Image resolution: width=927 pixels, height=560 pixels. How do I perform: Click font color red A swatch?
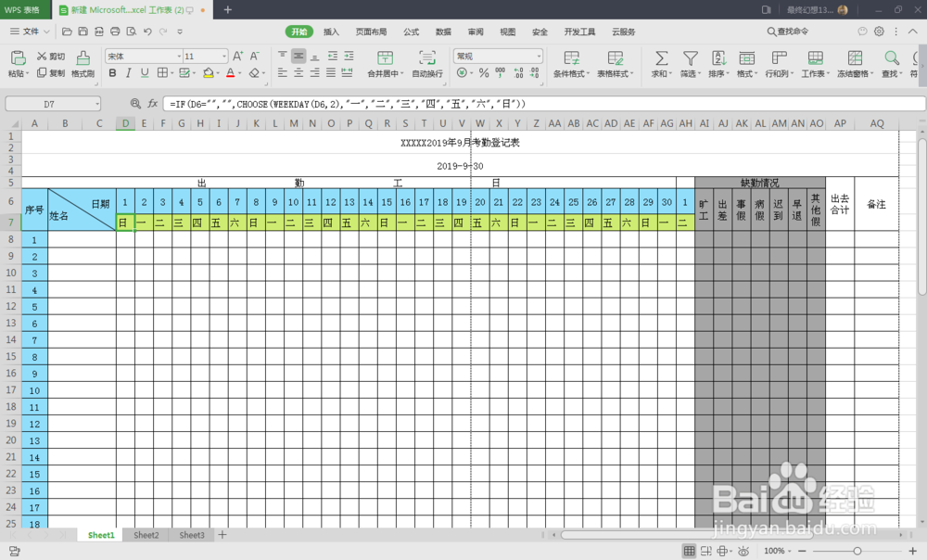(x=231, y=73)
